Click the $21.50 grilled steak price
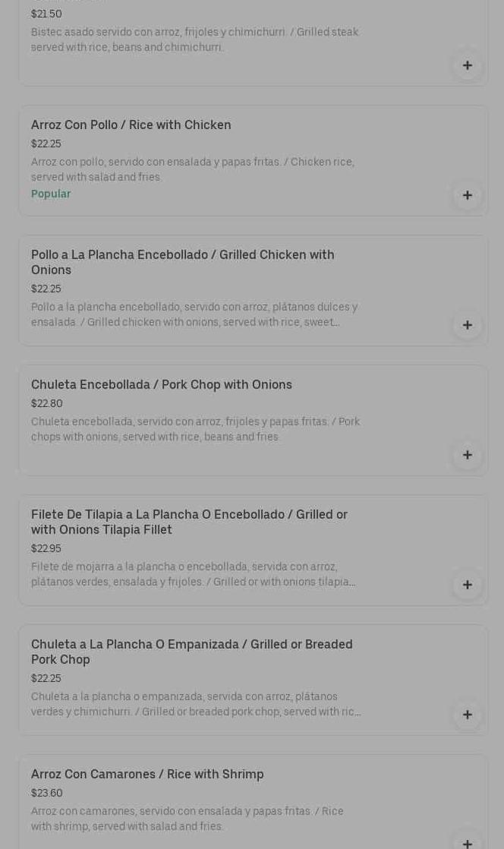The image size is (504, 849). [46, 14]
